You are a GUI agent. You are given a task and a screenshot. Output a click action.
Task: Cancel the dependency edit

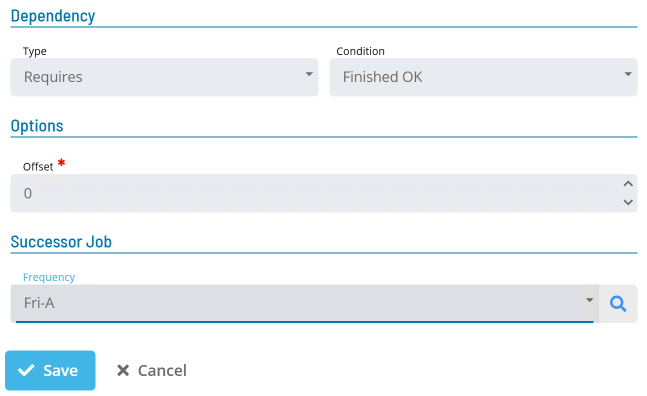tap(152, 370)
